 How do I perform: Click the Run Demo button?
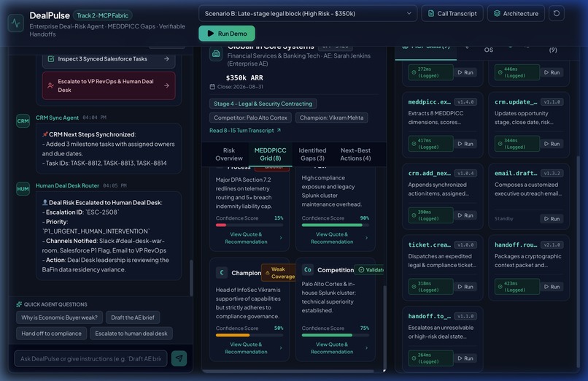click(x=226, y=34)
